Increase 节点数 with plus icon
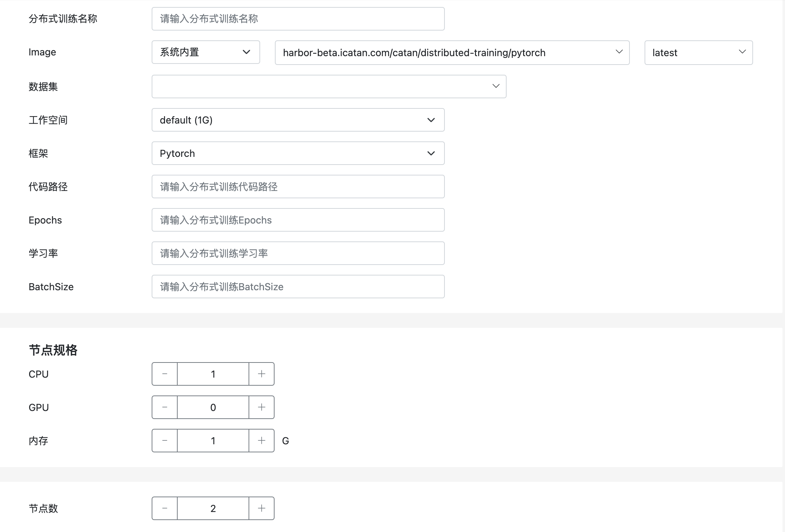The height and width of the screenshot is (532, 785). pos(262,508)
